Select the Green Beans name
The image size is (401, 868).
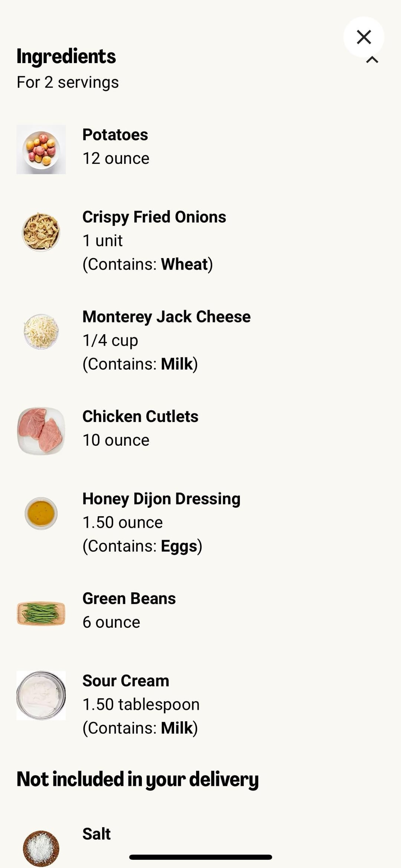[x=129, y=598]
